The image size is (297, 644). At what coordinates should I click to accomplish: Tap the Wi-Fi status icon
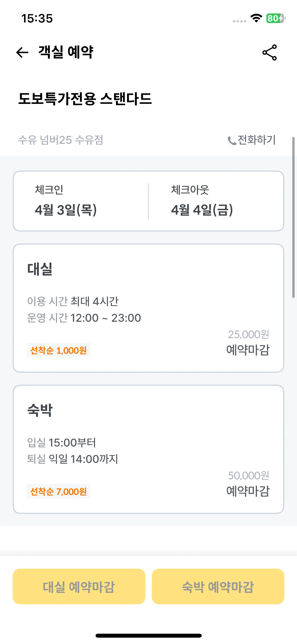click(x=256, y=18)
